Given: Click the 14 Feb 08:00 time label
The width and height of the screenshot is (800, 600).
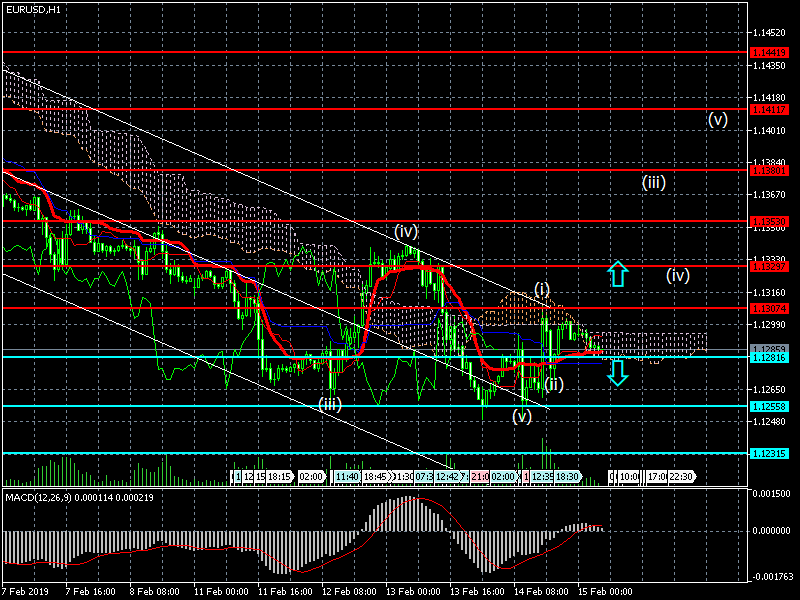Looking at the screenshot, I should (541, 591).
